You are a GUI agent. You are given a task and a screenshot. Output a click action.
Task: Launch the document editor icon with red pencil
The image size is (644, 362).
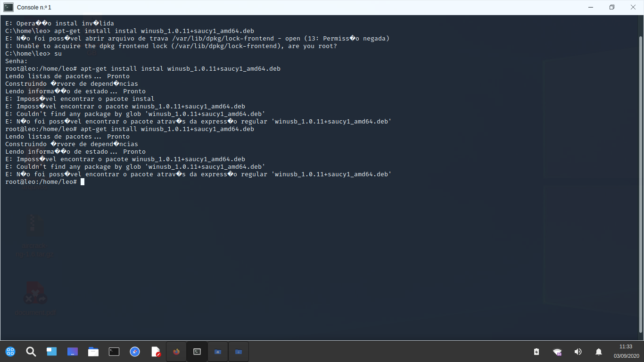pos(156,352)
